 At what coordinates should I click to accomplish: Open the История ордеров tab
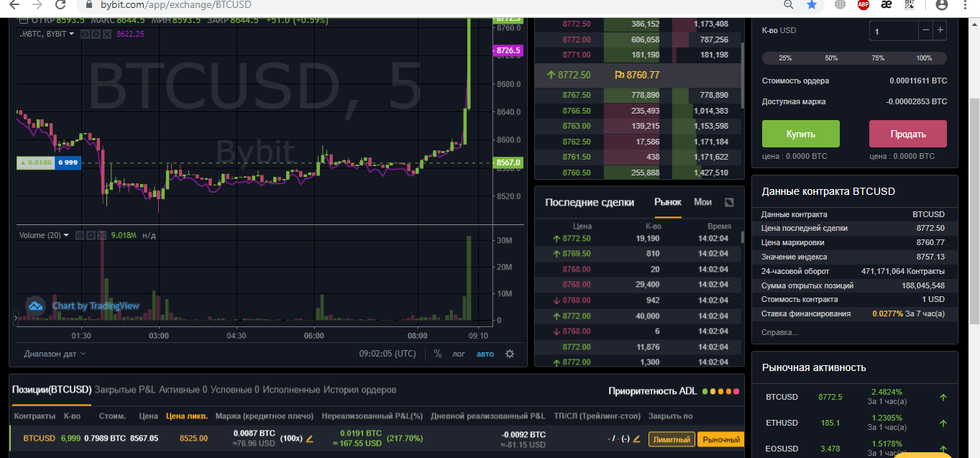(x=360, y=390)
